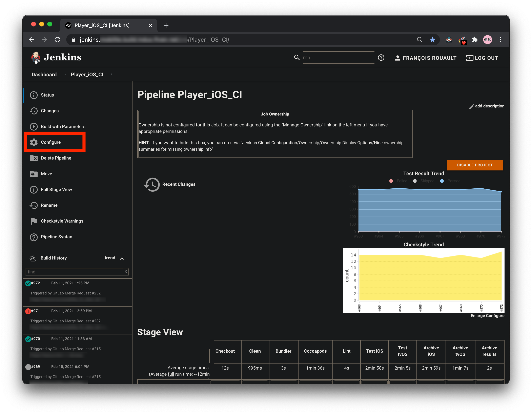
Task: Click Player_iOS_CI breadcrumb
Action: click(87, 75)
